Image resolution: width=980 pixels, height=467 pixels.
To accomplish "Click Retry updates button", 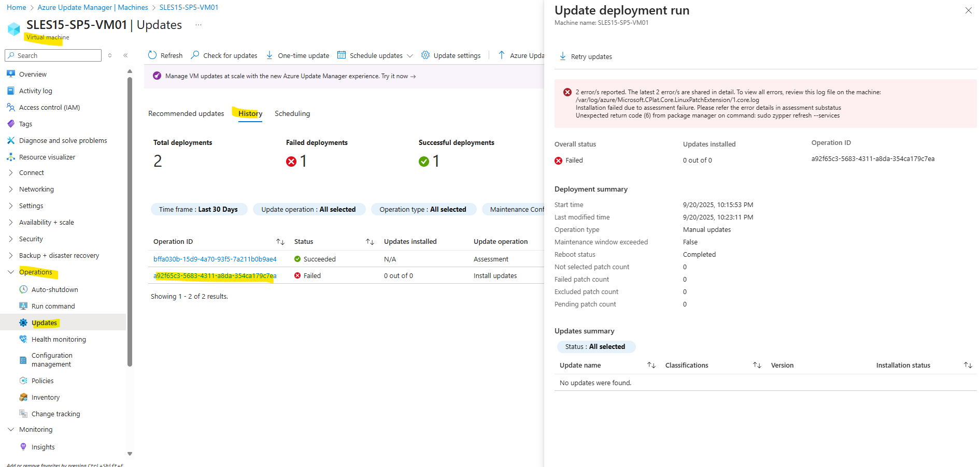I will click(x=586, y=56).
